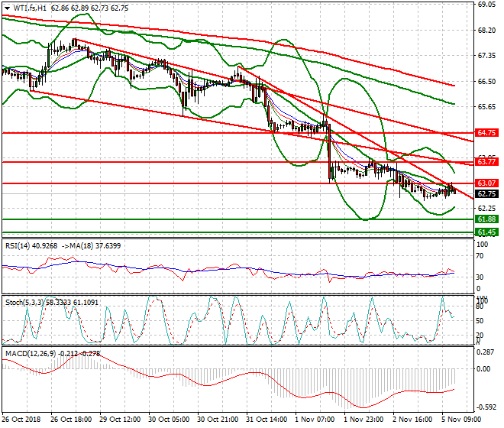Click the 26 Oct 2018 time axis label
This screenshot has width=504, height=428.
point(21,420)
